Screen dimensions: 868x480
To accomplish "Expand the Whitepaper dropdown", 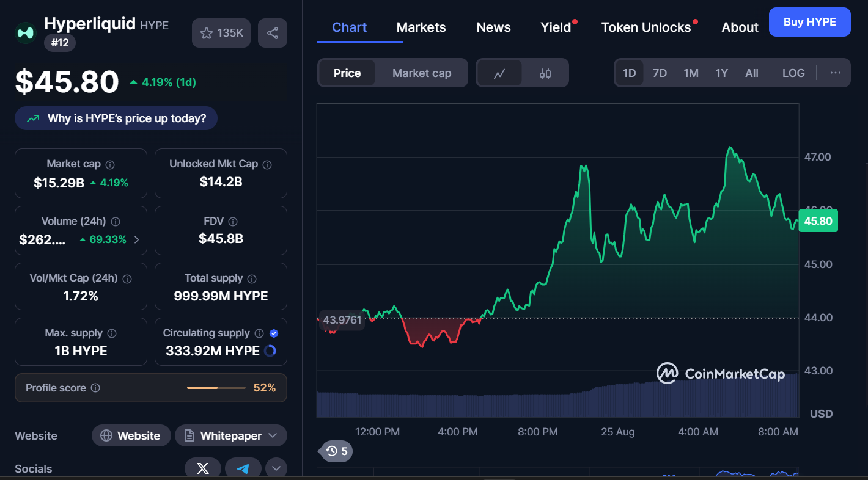I will pyautogui.click(x=273, y=436).
